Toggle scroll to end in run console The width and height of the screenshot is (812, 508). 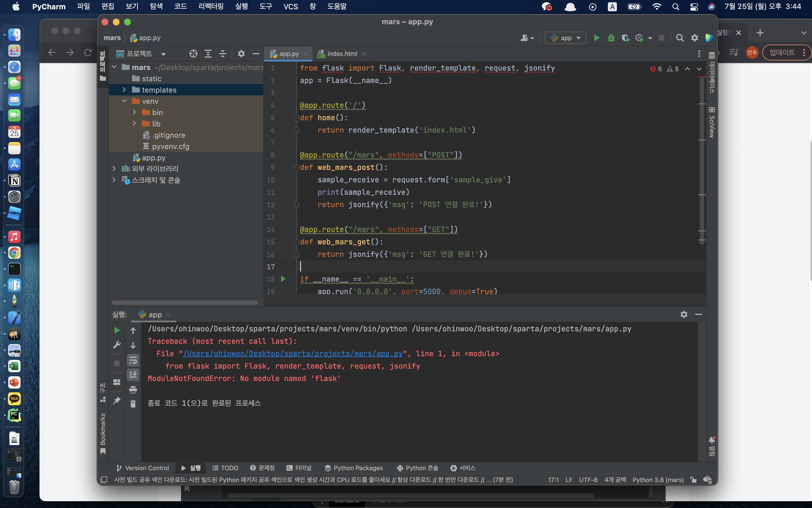coord(133,375)
